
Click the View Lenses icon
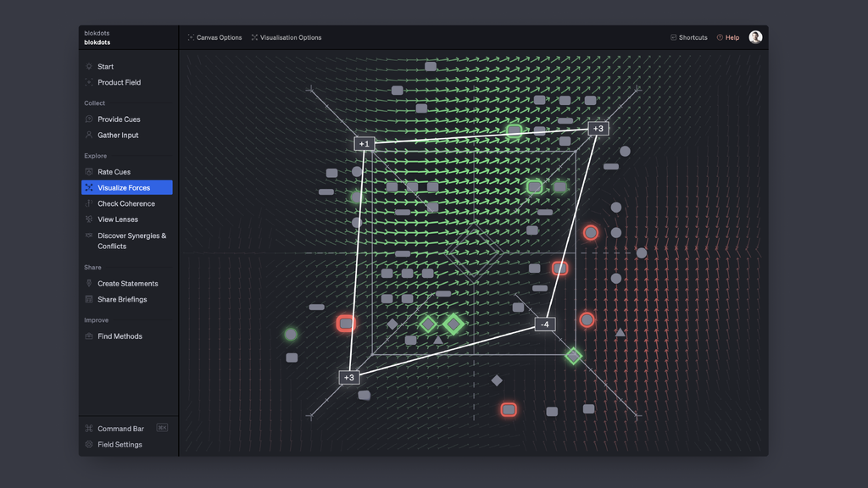[88, 219]
